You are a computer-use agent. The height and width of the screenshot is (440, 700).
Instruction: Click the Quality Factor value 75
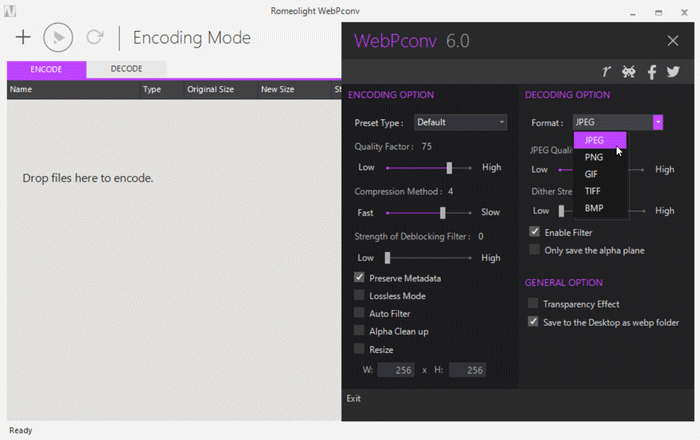click(426, 146)
